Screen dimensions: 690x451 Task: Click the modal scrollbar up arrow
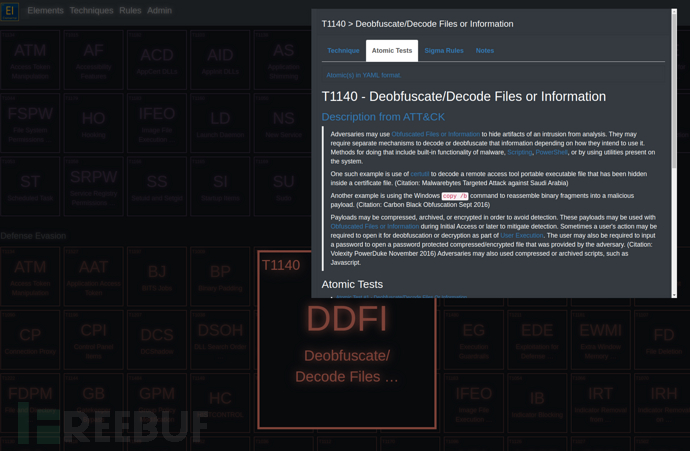coord(674,12)
